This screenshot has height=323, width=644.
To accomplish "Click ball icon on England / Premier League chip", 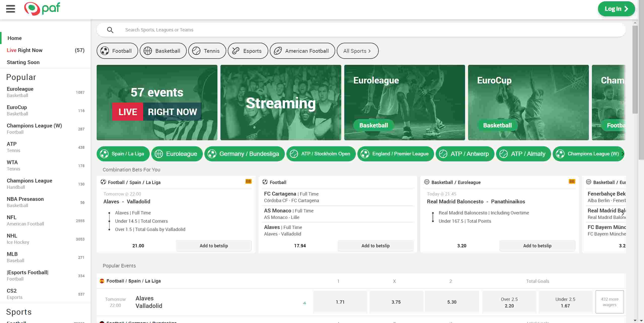I will pos(365,154).
